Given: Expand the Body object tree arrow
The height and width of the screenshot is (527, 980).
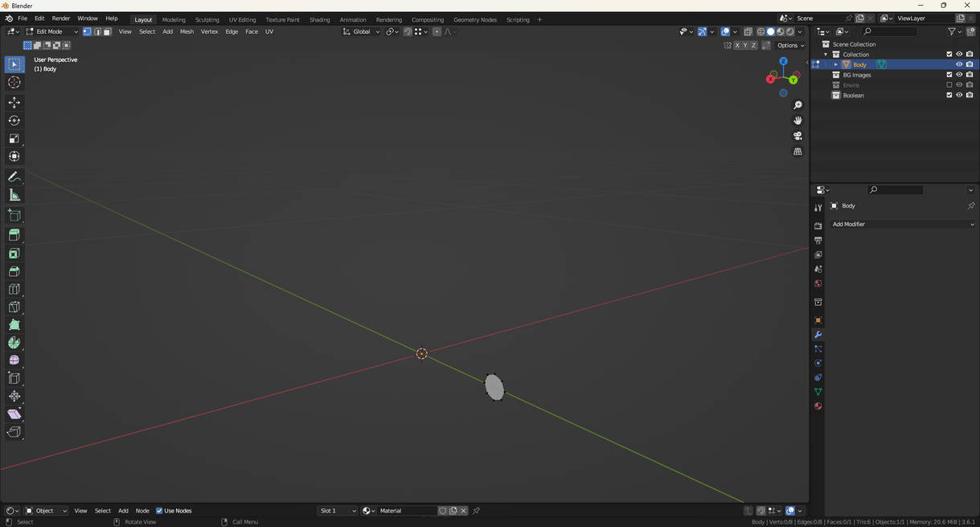Looking at the screenshot, I should [x=836, y=64].
